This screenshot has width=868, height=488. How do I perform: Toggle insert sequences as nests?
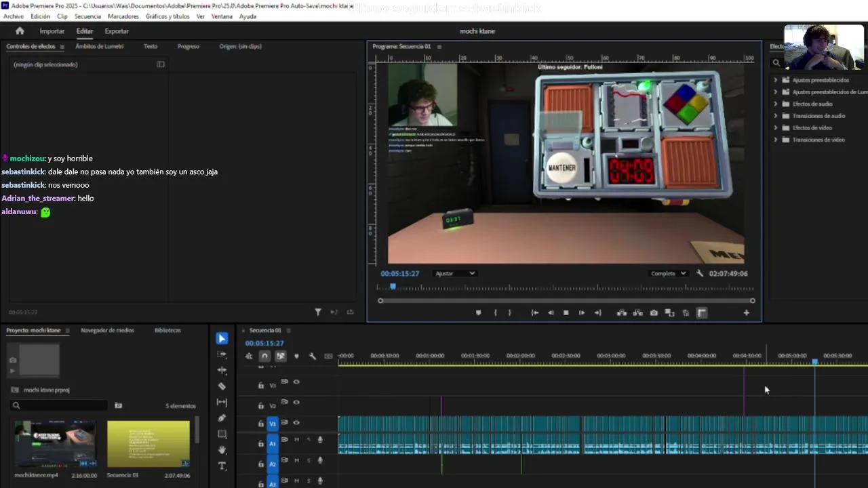(x=249, y=357)
